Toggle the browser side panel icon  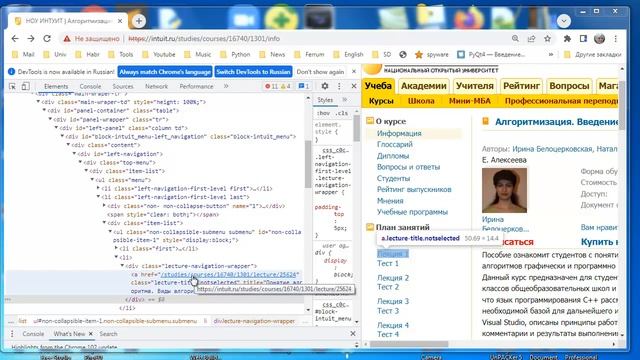(x=583, y=38)
